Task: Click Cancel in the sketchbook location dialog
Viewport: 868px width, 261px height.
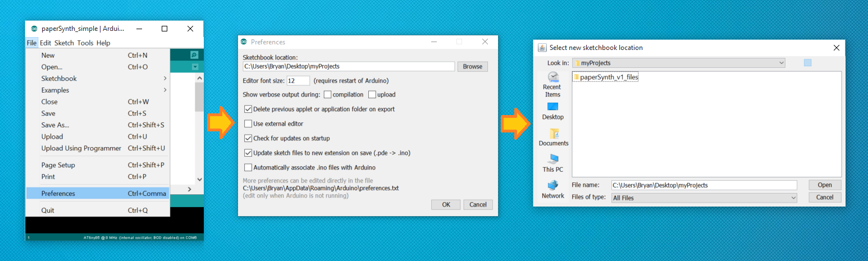Action: tap(825, 197)
